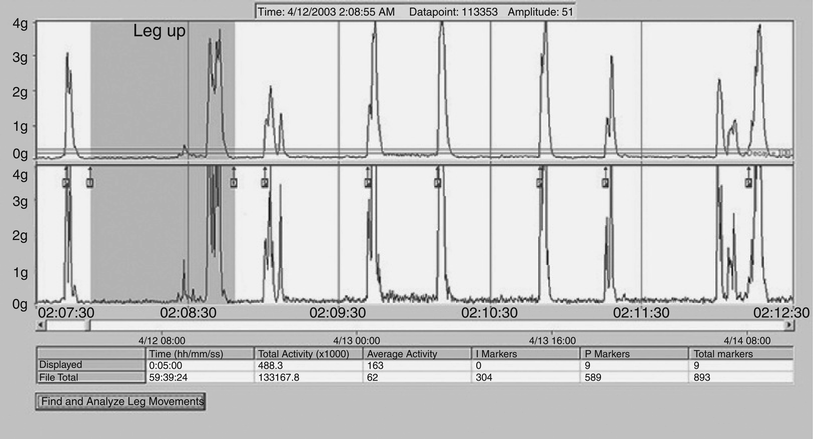Click the 0:05:00 displayed time cell
This screenshot has width=813, height=439.
point(200,365)
